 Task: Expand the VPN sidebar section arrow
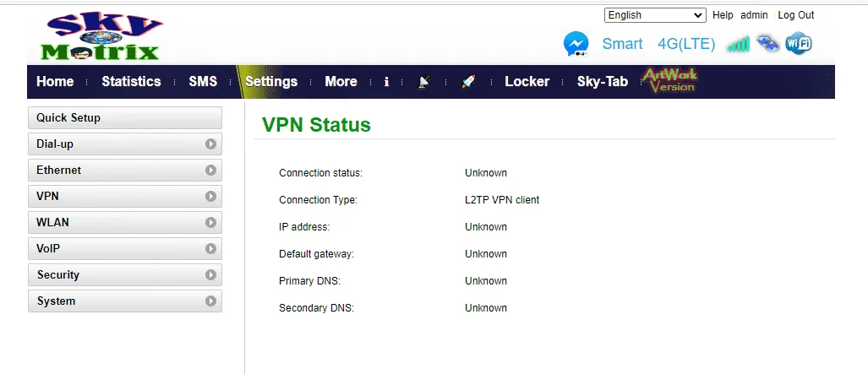(210, 197)
